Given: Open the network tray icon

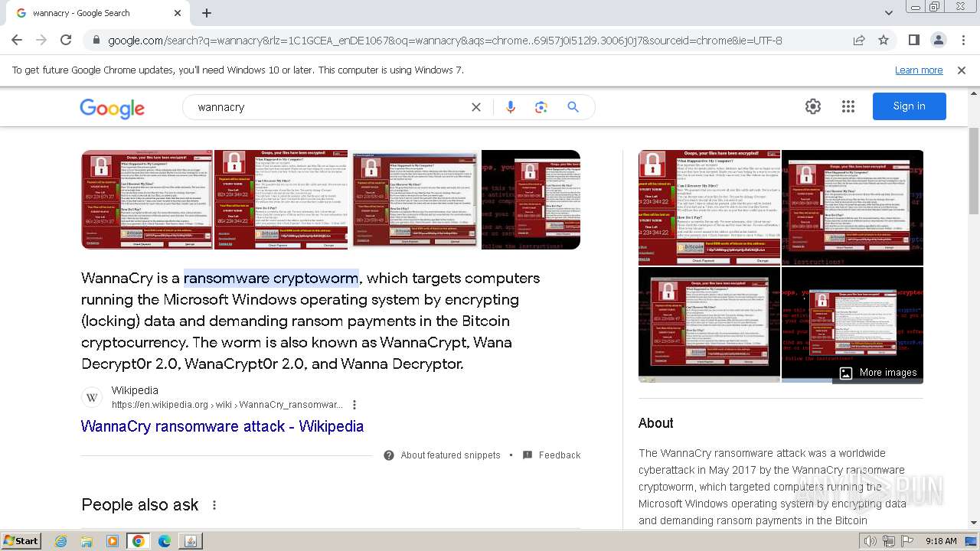Looking at the screenshot, I should [889, 541].
